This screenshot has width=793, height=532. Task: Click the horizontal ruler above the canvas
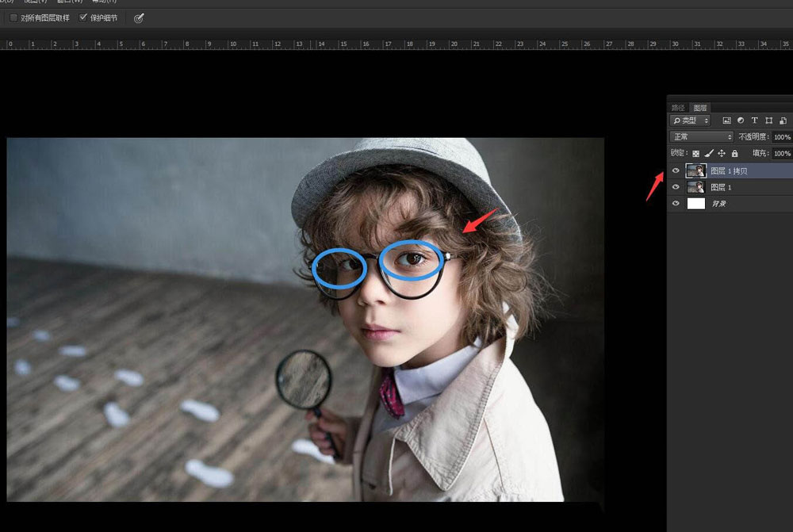pyautogui.click(x=396, y=44)
